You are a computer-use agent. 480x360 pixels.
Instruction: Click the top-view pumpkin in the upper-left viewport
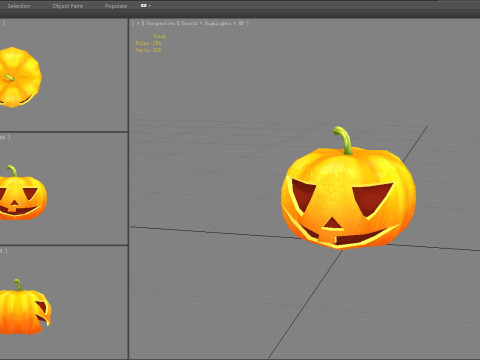coord(20,77)
